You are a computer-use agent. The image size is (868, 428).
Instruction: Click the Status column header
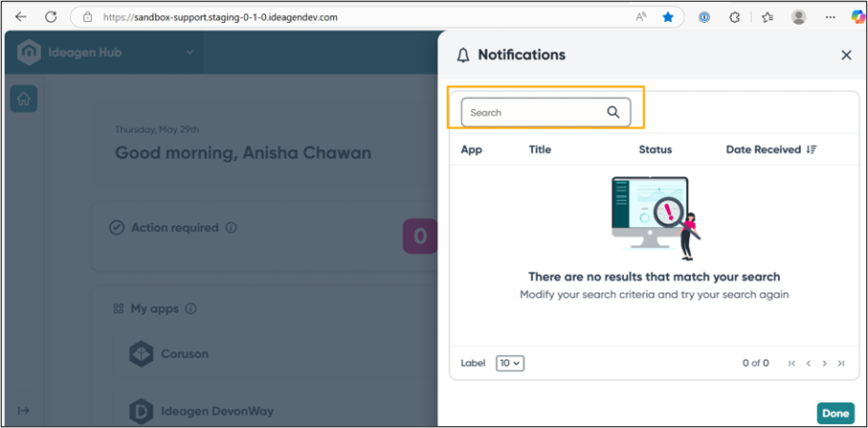point(655,149)
